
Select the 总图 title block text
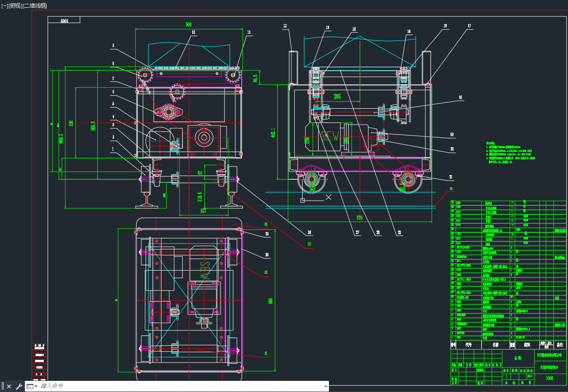coord(518,358)
